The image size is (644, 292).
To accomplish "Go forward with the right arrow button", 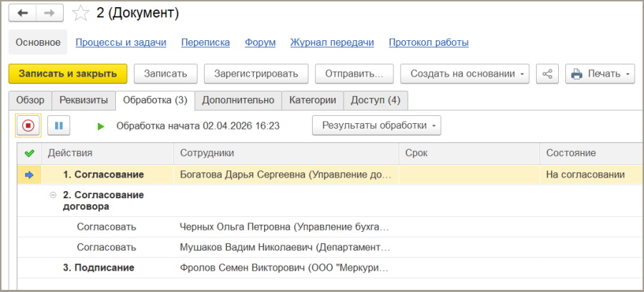I will click(x=49, y=13).
